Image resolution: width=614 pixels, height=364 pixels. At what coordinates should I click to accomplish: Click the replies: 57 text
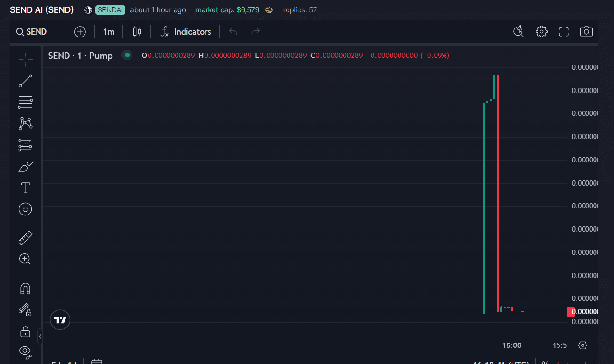pos(300,10)
